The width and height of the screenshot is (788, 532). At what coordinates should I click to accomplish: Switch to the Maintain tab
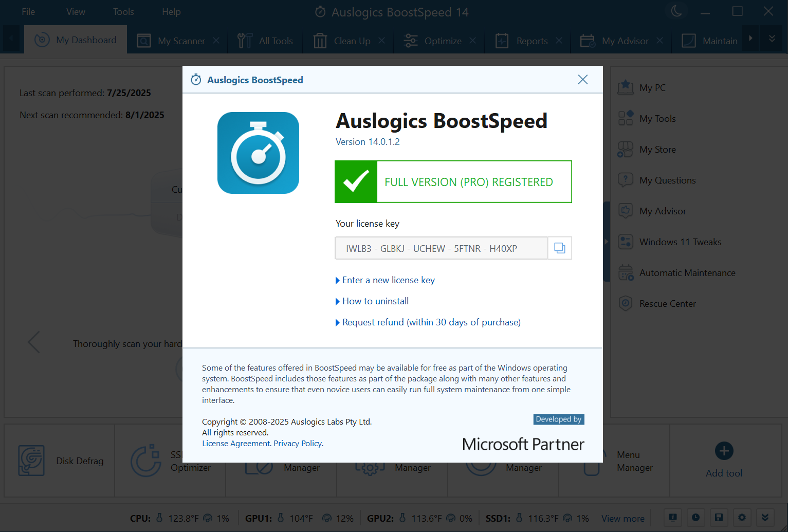tap(710, 41)
